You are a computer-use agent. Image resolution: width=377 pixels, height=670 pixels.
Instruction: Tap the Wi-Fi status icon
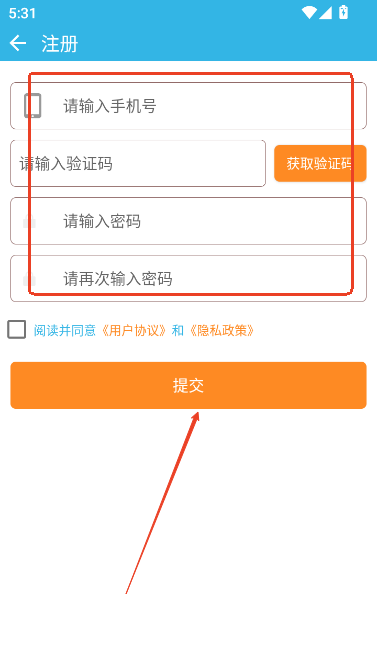(309, 12)
